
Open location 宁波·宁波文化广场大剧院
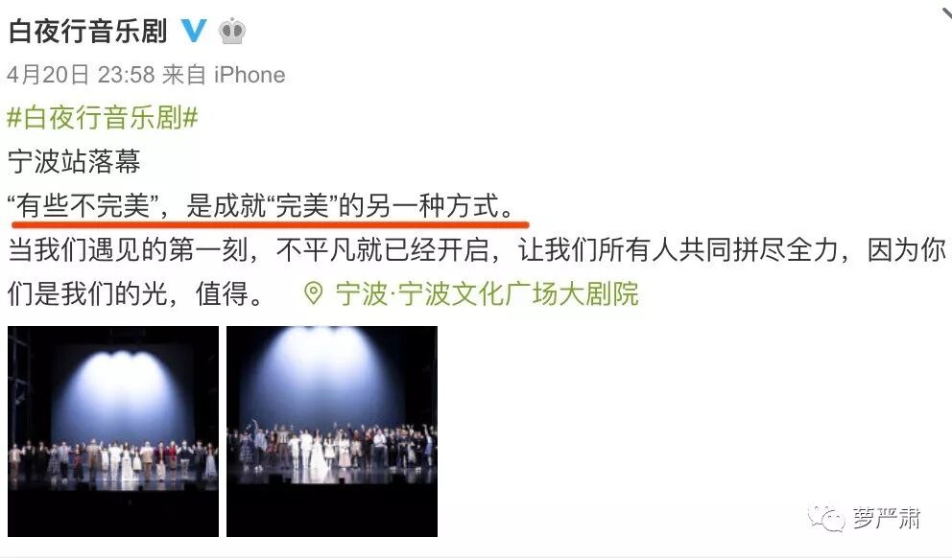click(x=487, y=293)
